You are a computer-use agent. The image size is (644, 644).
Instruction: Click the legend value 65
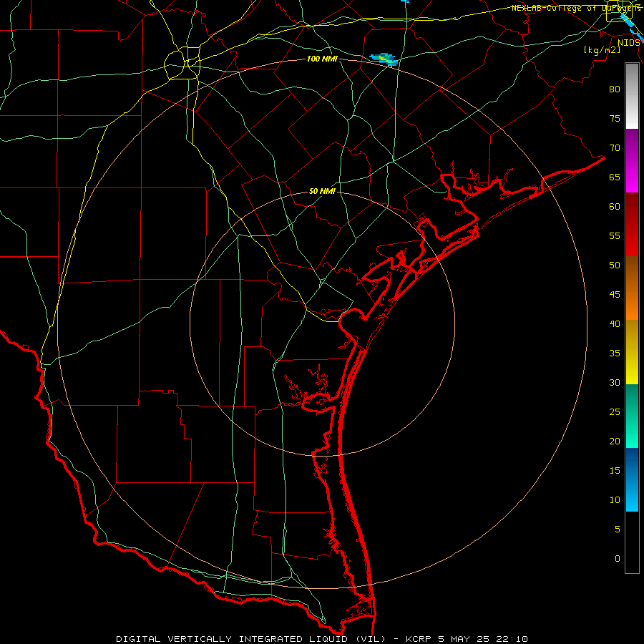pyautogui.click(x=615, y=177)
